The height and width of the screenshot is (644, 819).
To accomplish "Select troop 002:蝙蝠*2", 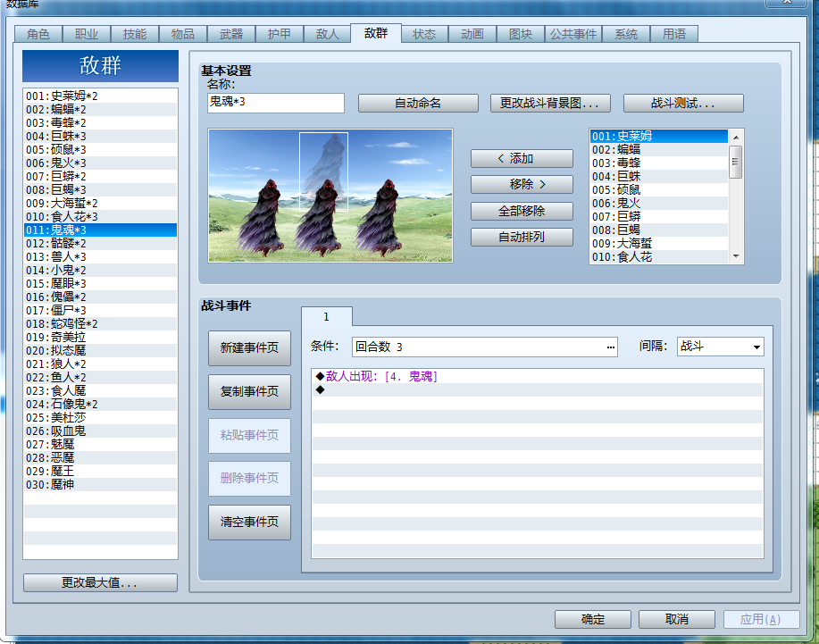I will tap(100, 109).
